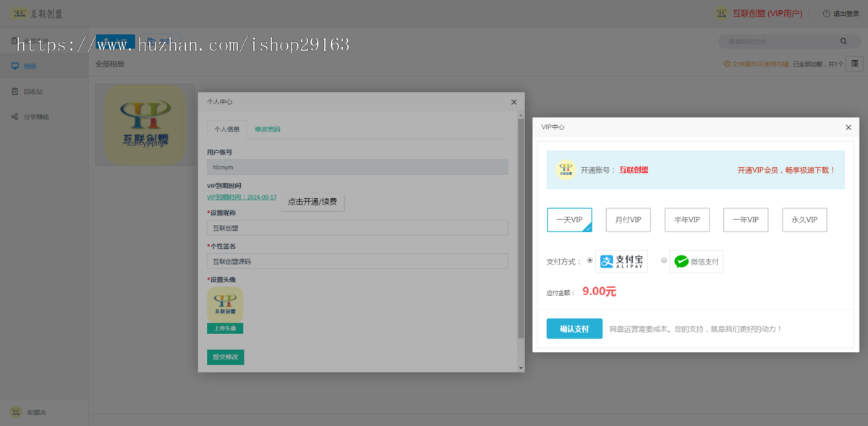Toggle the view layout icon button
Image resolution: width=868 pixels, height=426 pixels.
point(854,64)
